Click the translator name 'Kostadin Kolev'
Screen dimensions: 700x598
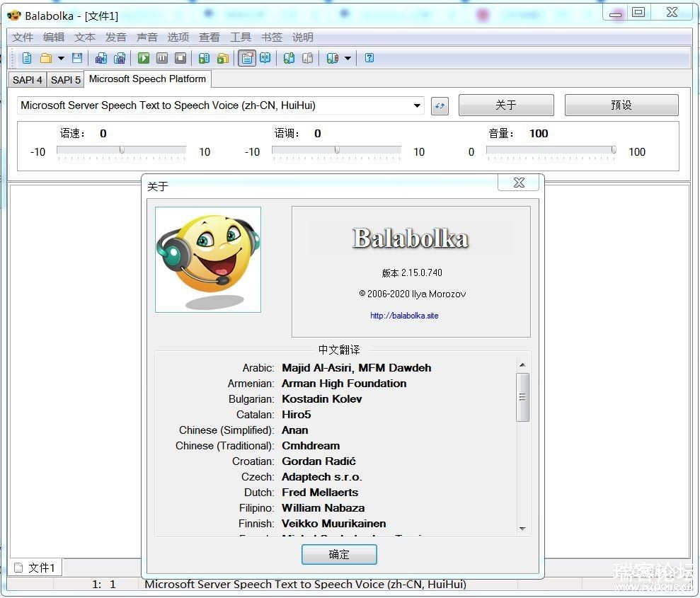pyautogui.click(x=321, y=399)
